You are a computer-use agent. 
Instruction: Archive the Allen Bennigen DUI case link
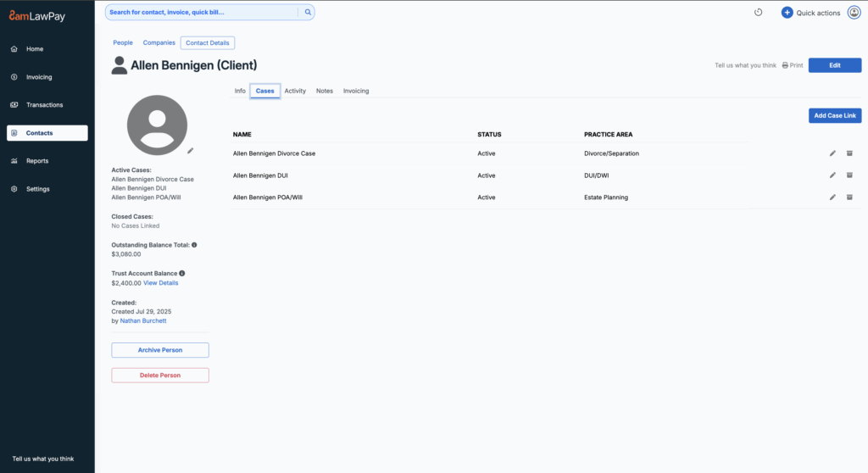click(849, 175)
